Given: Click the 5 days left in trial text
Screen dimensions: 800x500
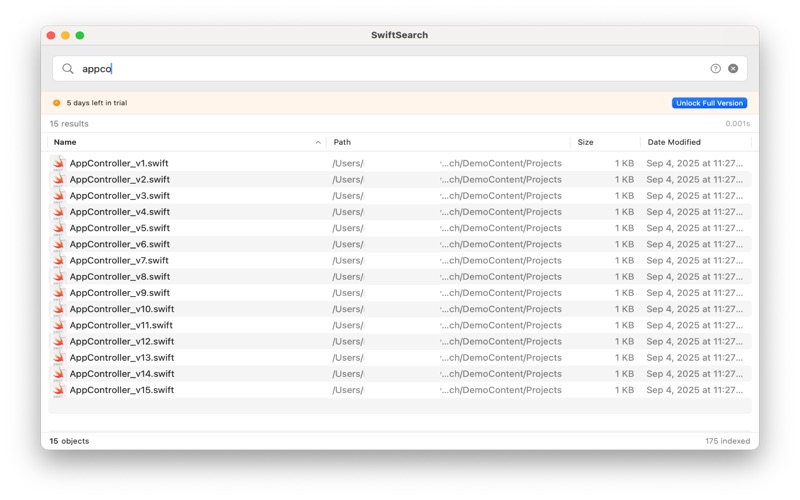Looking at the screenshot, I should pos(97,103).
